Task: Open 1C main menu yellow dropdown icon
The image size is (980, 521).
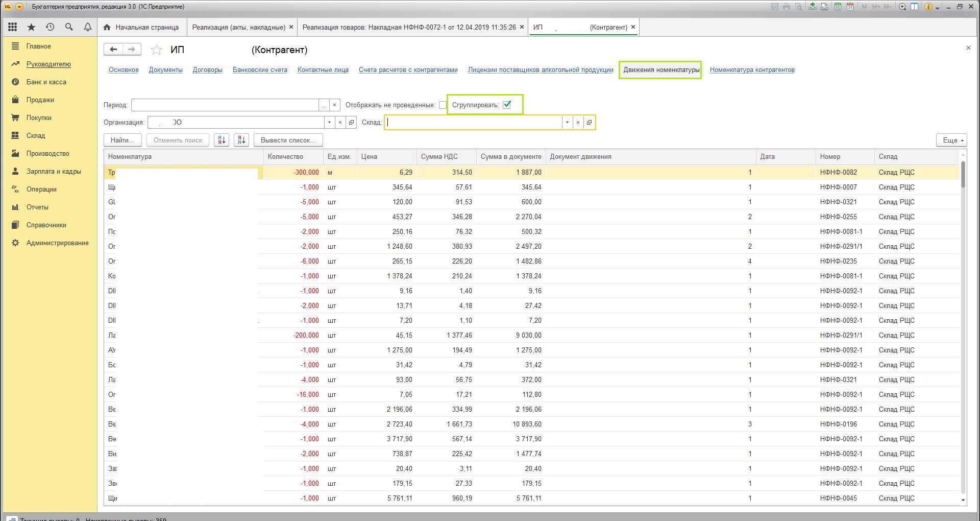Action: (19, 7)
